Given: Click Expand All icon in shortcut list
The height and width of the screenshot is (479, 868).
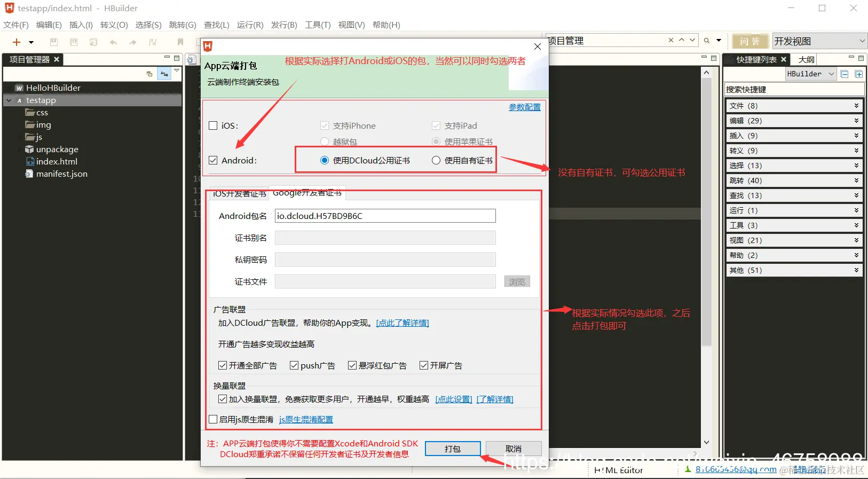Looking at the screenshot, I should point(859,74).
